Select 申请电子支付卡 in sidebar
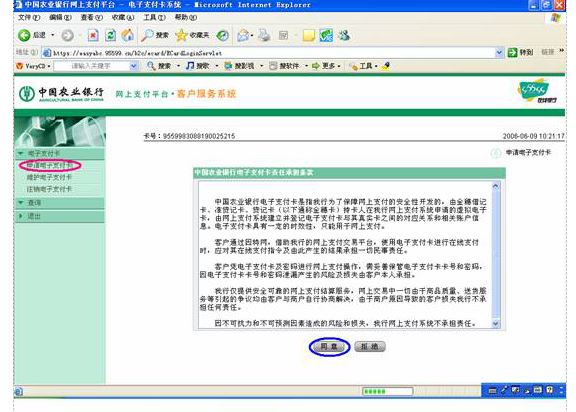The width and height of the screenshot is (576, 412). [x=50, y=165]
